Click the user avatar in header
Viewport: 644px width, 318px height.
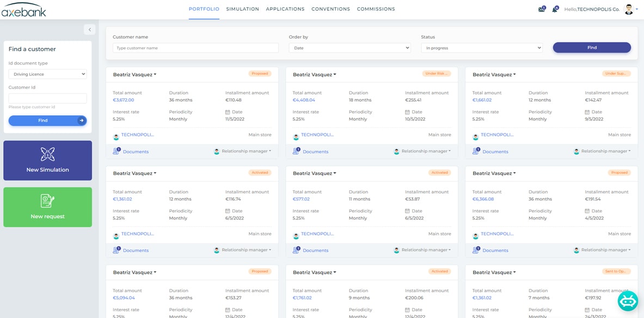pos(629,9)
